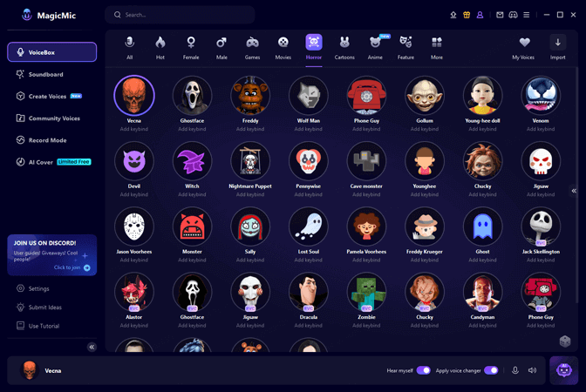Add keybind for Monster voice
Image resolution: width=586 pixels, height=392 pixels.
tap(192, 260)
